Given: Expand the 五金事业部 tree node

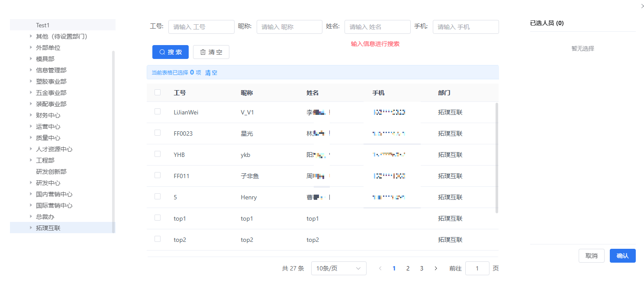Looking at the screenshot, I should tap(31, 93).
